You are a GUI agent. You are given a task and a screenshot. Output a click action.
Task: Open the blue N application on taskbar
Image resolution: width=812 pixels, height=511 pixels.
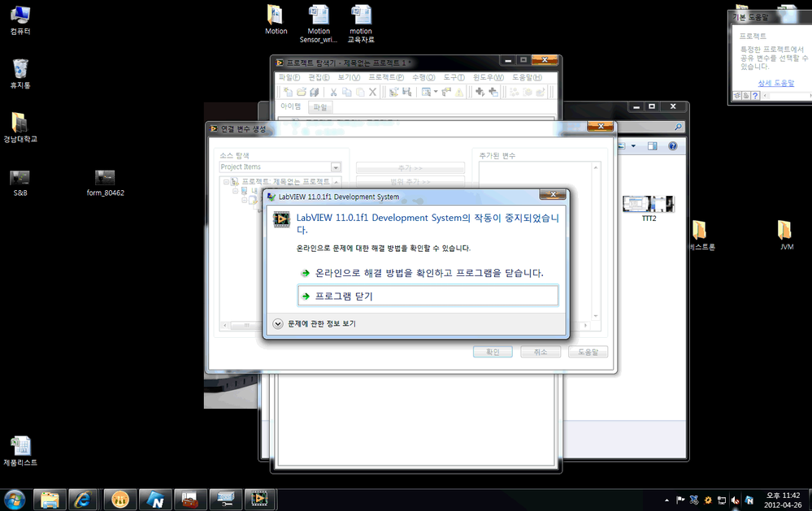(155, 500)
